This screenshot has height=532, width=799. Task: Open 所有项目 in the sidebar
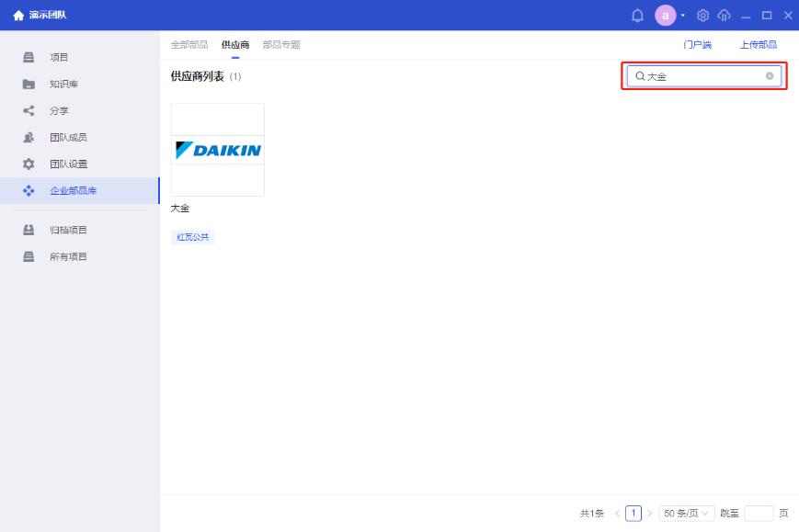(x=79, y=256)
